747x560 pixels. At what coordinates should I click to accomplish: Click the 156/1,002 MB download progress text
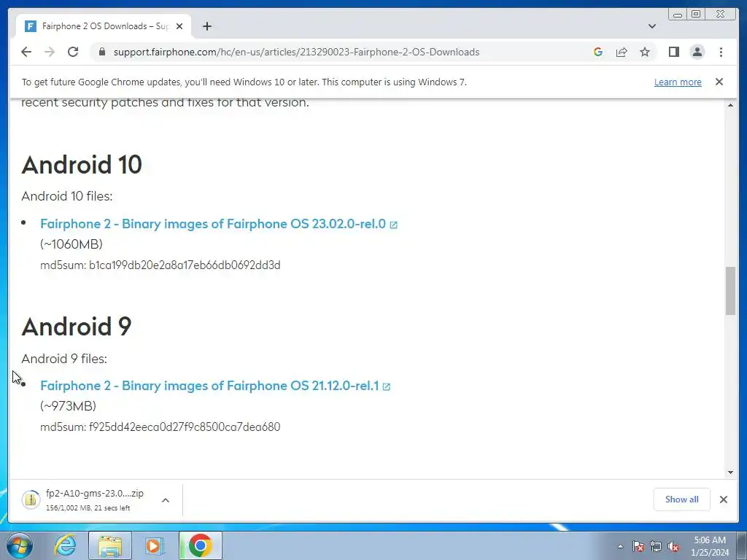tap(88, 508)
